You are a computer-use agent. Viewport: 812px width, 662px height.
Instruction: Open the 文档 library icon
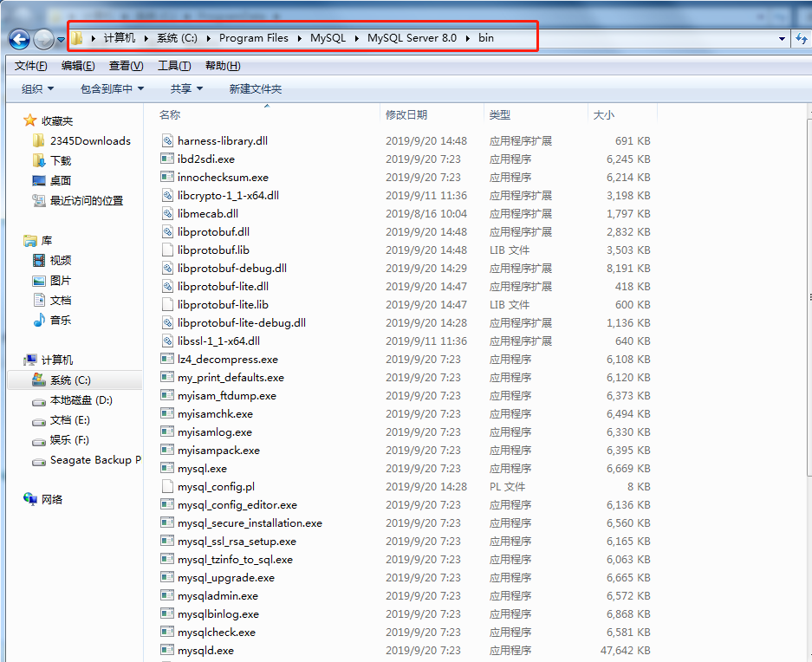(x=39, y=300)
